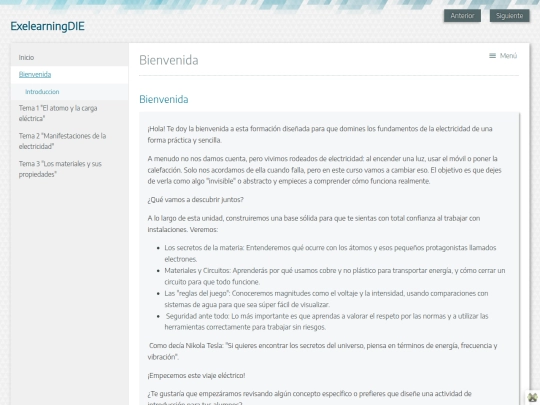Click the bullet about "reglas del juego"
The height and width of the screenshot is (405, 540).
(326, 299)
